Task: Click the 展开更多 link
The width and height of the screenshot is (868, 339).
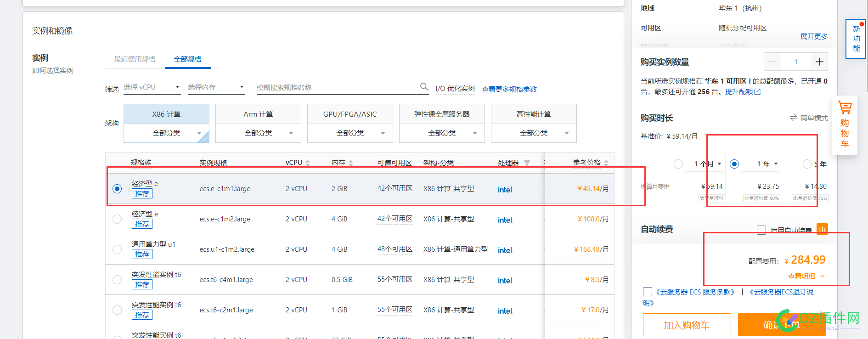Action: 814,36
